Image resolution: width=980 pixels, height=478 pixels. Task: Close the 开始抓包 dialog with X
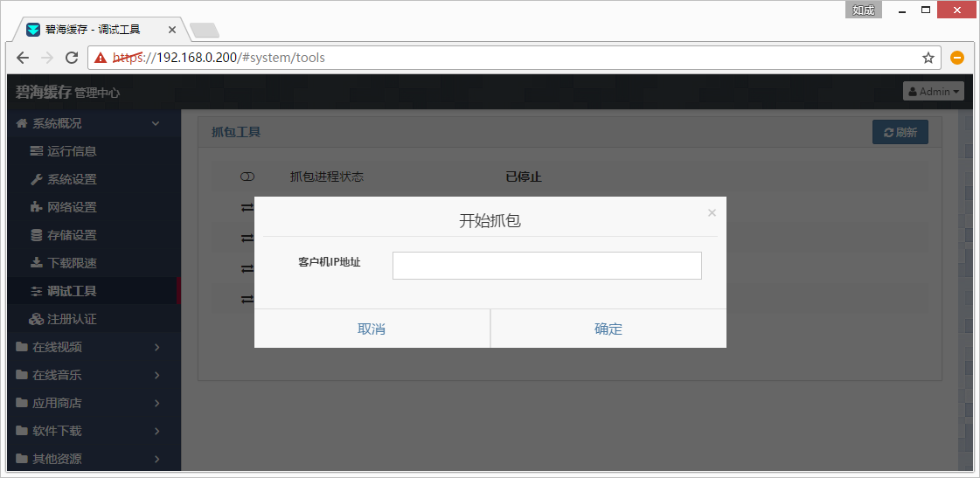click(712, 212)
